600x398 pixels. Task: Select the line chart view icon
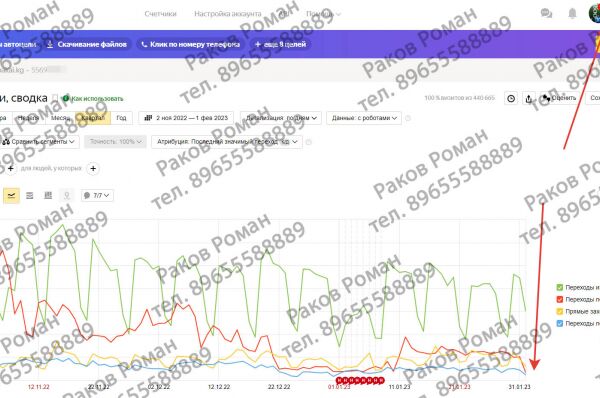point(11,196)
